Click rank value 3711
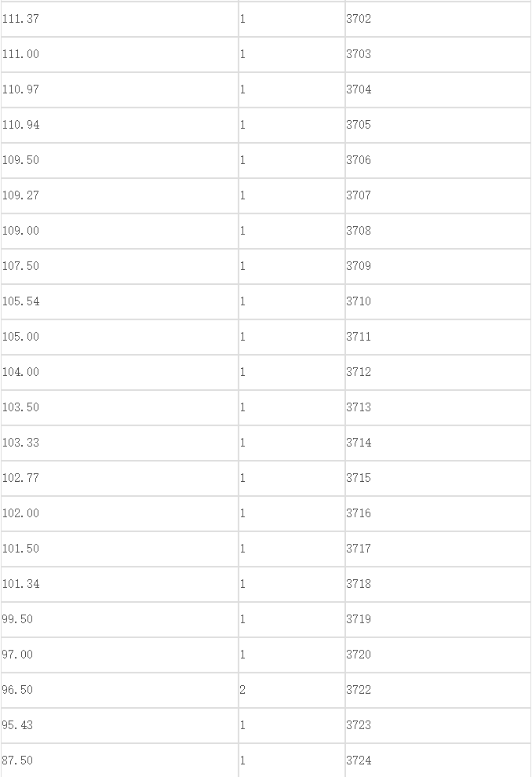 click(x=359, y=337)
